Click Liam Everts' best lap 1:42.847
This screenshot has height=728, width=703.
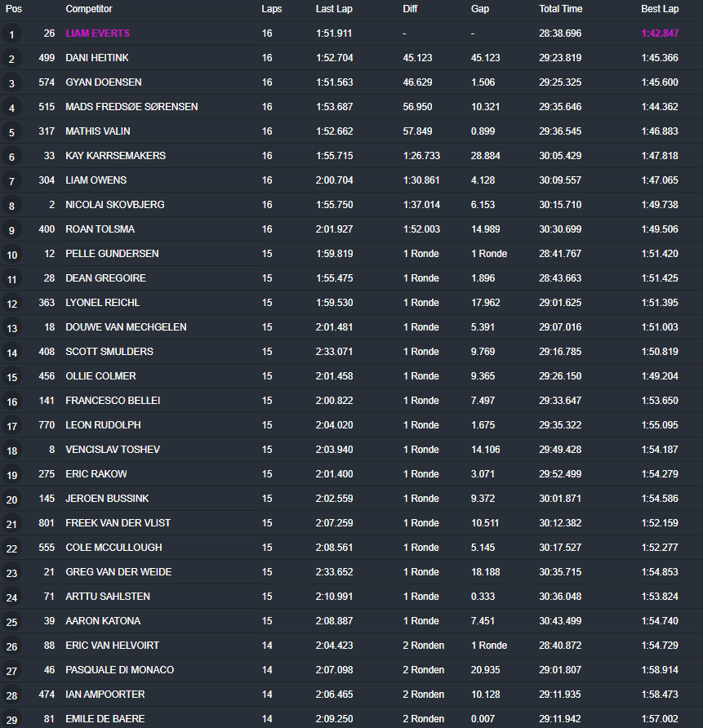[x=660, y=33]
